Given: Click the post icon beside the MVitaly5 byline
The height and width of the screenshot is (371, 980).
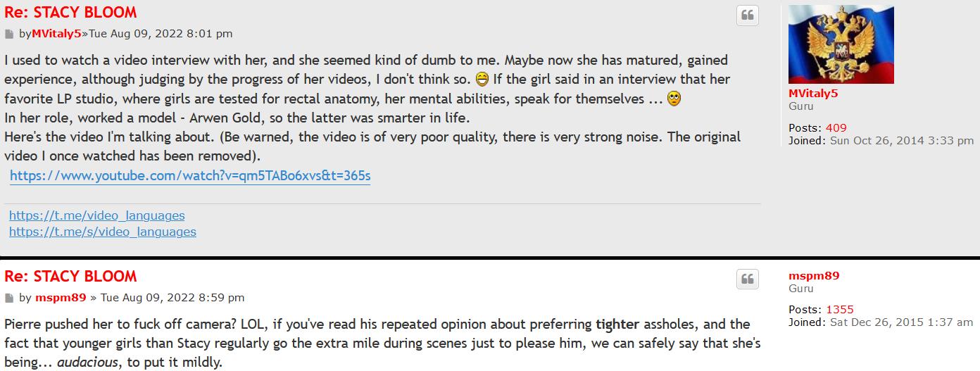Looking at the screenshot, I should pos(9,34).
